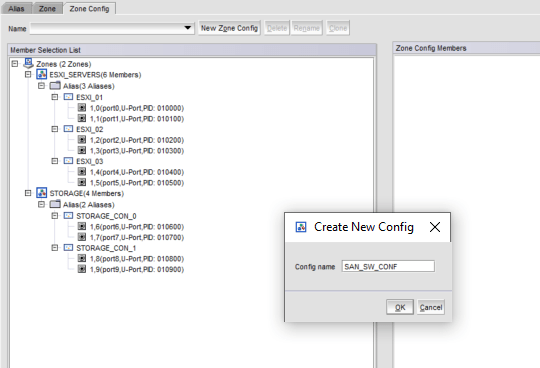Click the ESXI_03 alias icon

point(69,161)
